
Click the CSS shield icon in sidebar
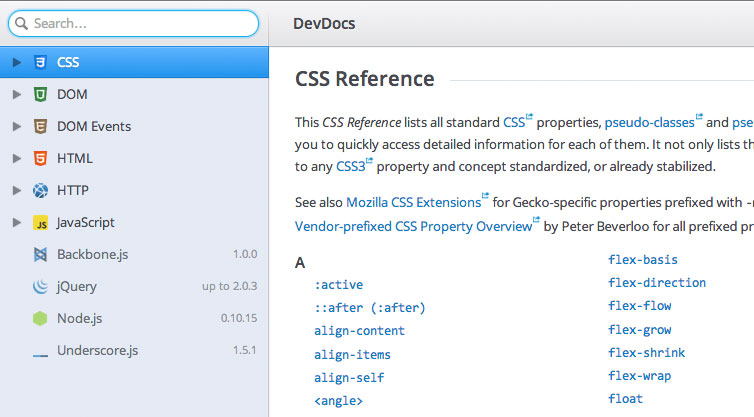tap(40, 63)
